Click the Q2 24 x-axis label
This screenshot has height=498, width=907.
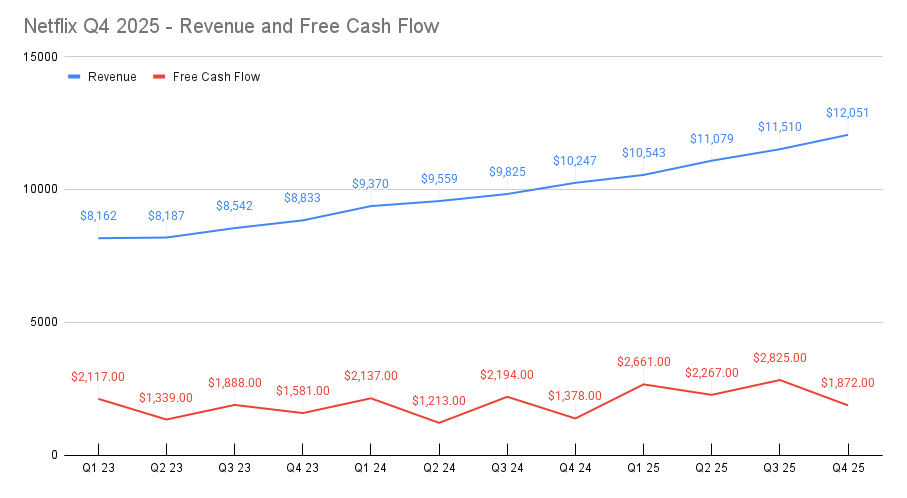[438, 467]
